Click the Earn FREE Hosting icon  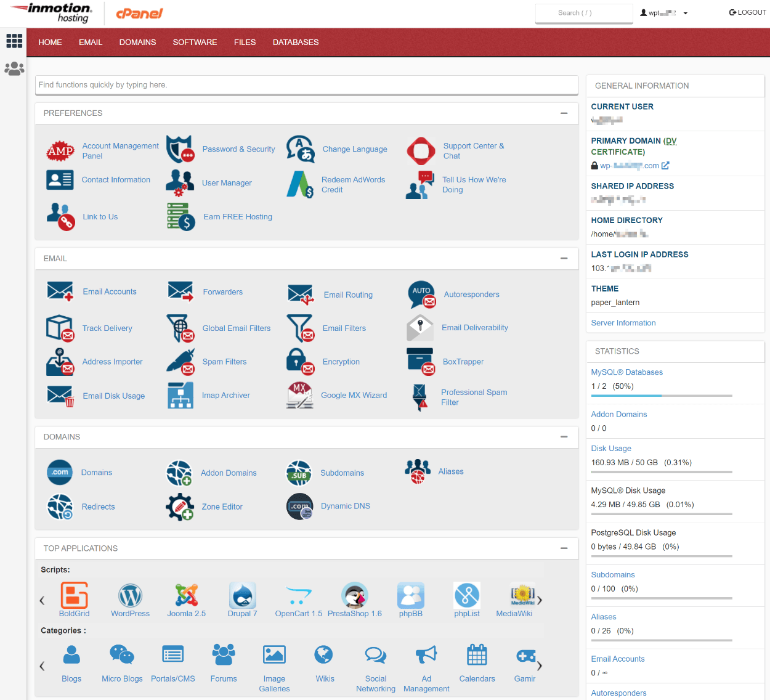click(x=181, y=217)
